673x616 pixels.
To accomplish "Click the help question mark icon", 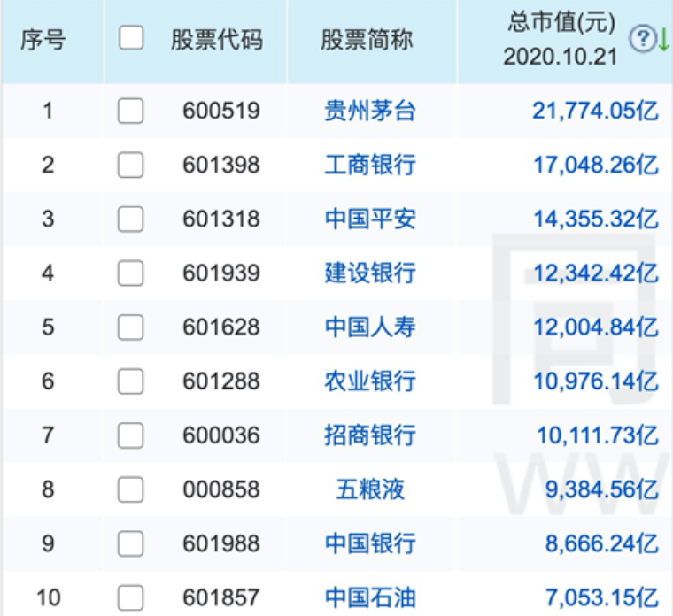I will (x=641, y=39).
